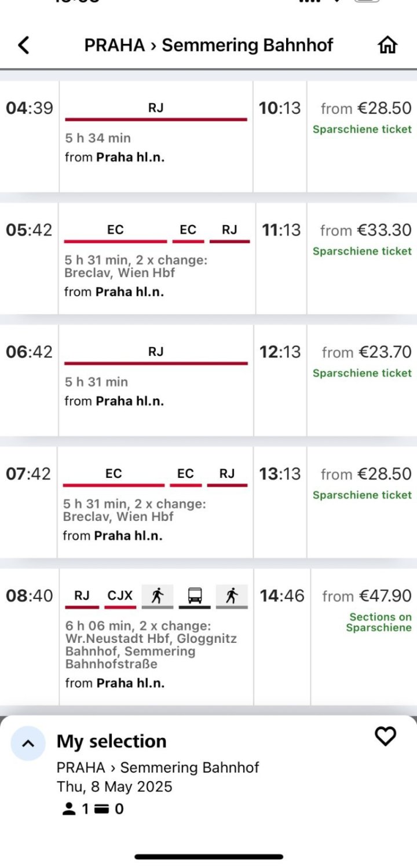Tap the last walking icon after bus
The width and height of the screenshot is (417, 868).
232,595
